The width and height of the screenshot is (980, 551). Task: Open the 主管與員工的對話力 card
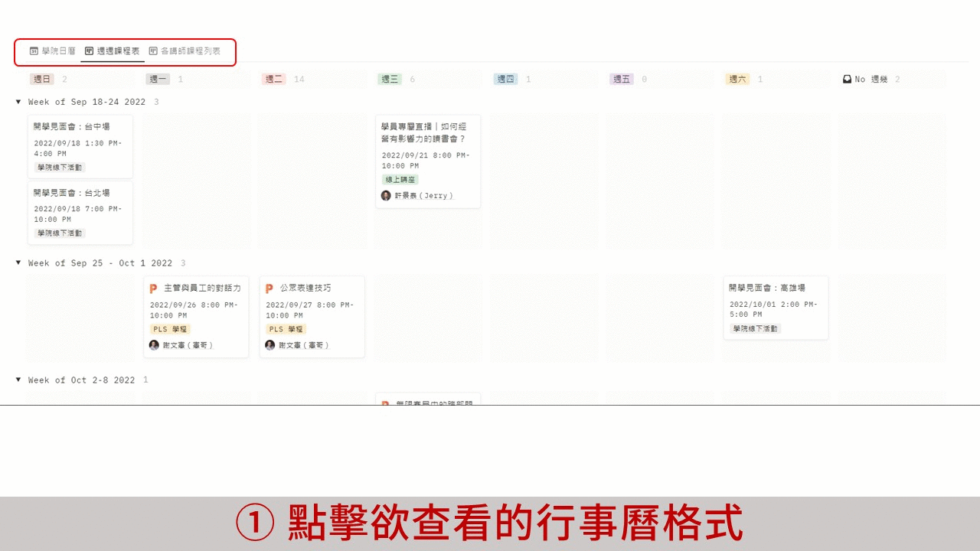click(x=196, y=317)
